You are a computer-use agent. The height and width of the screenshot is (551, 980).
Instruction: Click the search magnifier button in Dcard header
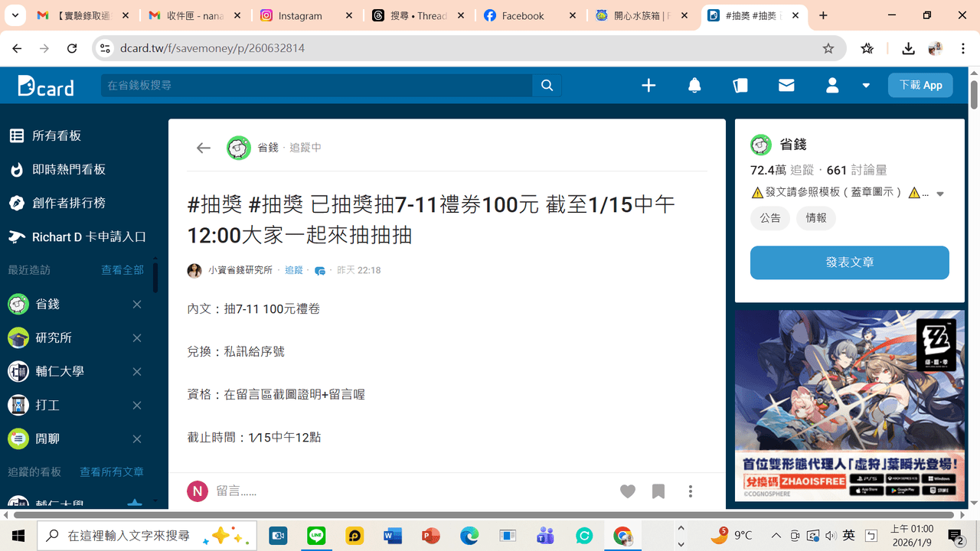pos(547,86)
